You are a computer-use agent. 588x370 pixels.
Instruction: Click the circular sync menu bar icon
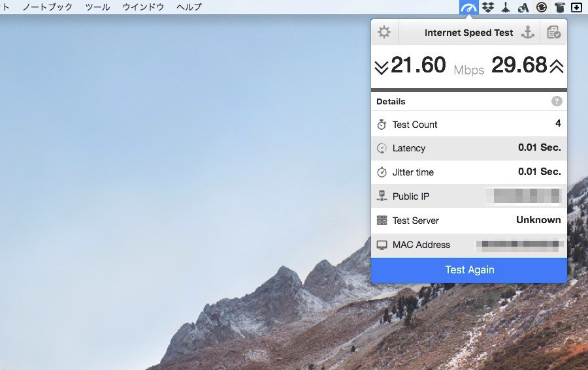coord(541,7)
